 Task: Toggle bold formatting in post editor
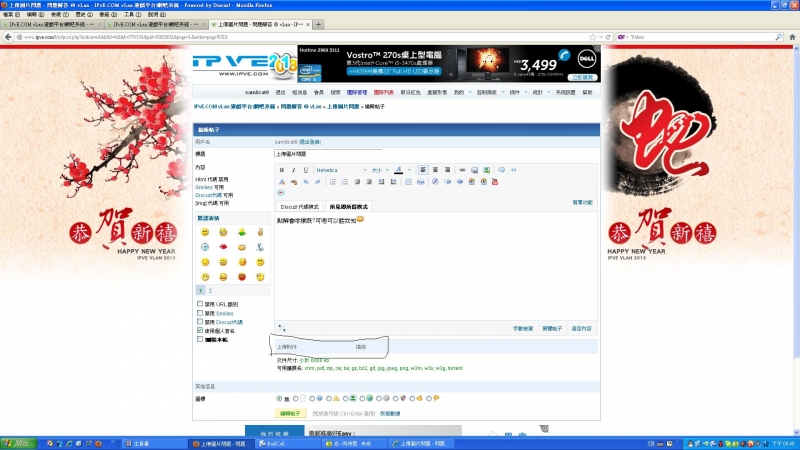pos(282,170)
